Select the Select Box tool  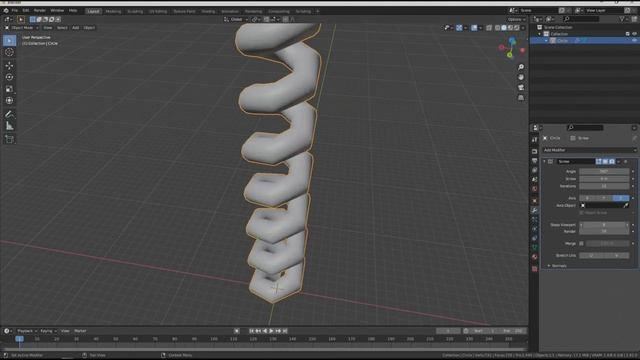[9, 40]
